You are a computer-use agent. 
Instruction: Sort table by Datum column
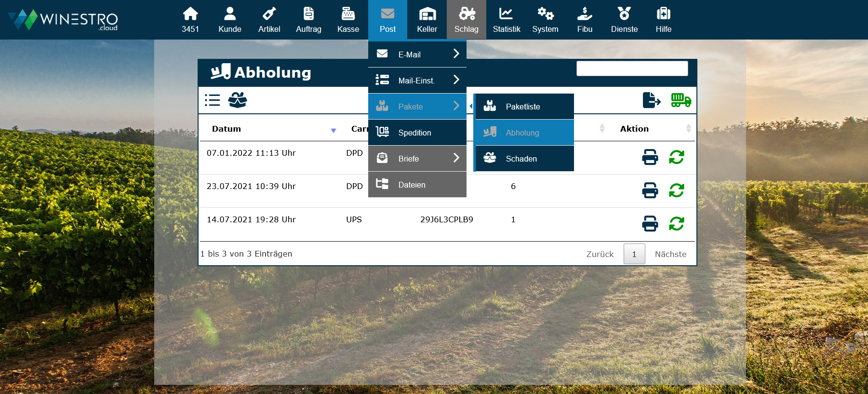pos(227,129)
